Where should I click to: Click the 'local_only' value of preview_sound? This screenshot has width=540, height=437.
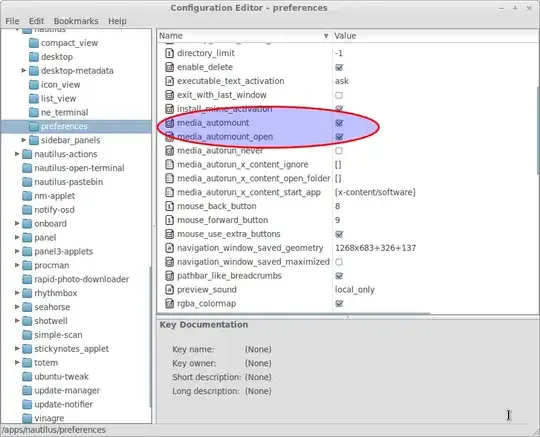pos(355,290)
